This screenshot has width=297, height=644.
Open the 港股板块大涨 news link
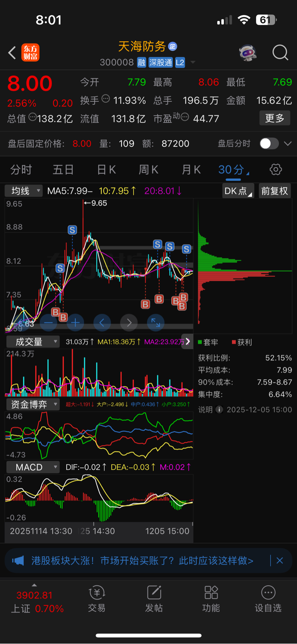(x=142, y=560)
